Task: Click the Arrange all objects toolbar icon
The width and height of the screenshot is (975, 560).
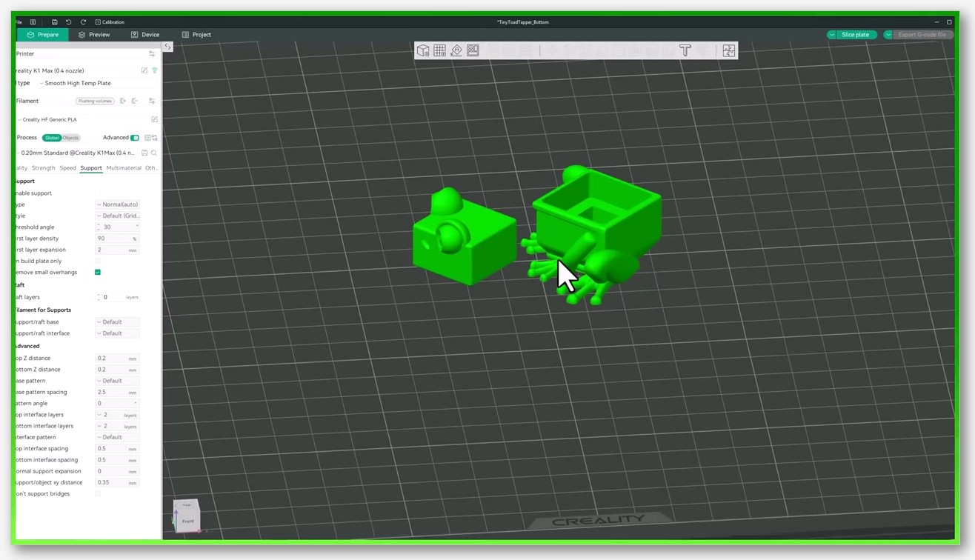Action: coord(473,50)
